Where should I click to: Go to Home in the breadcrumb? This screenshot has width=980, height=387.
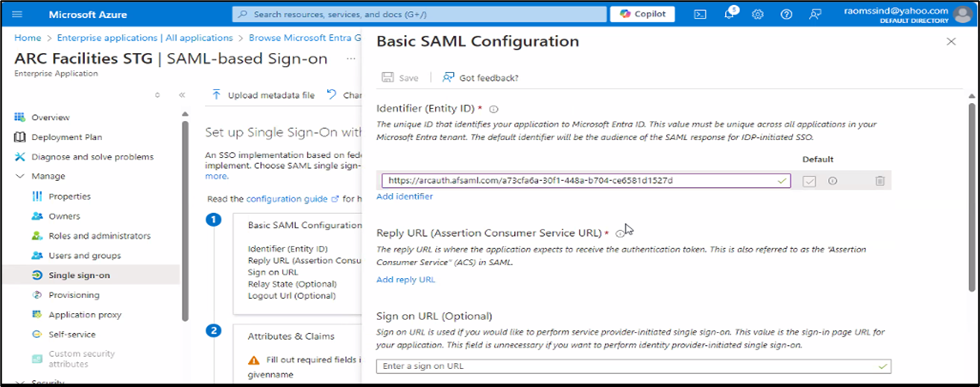point(27,38)
